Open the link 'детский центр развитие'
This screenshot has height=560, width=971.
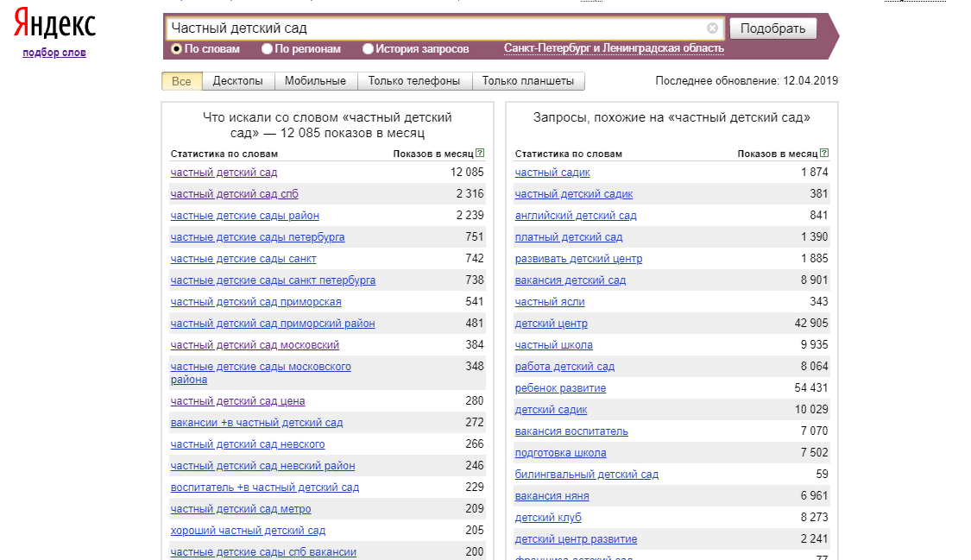(x=576, y=539)
